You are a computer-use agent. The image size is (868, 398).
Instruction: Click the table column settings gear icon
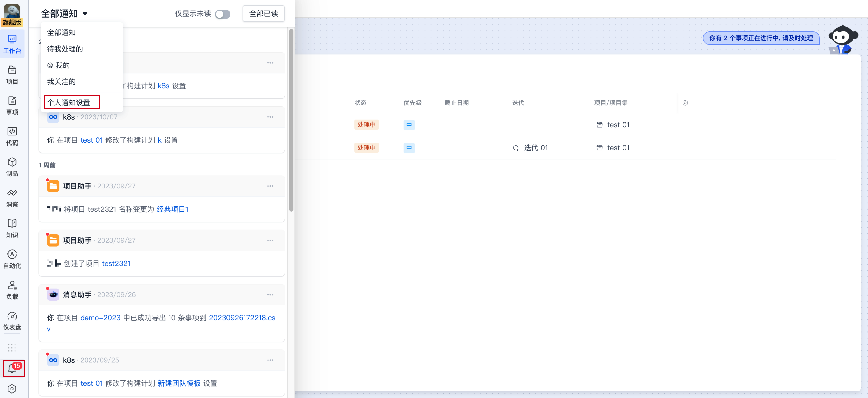(685, 103)
